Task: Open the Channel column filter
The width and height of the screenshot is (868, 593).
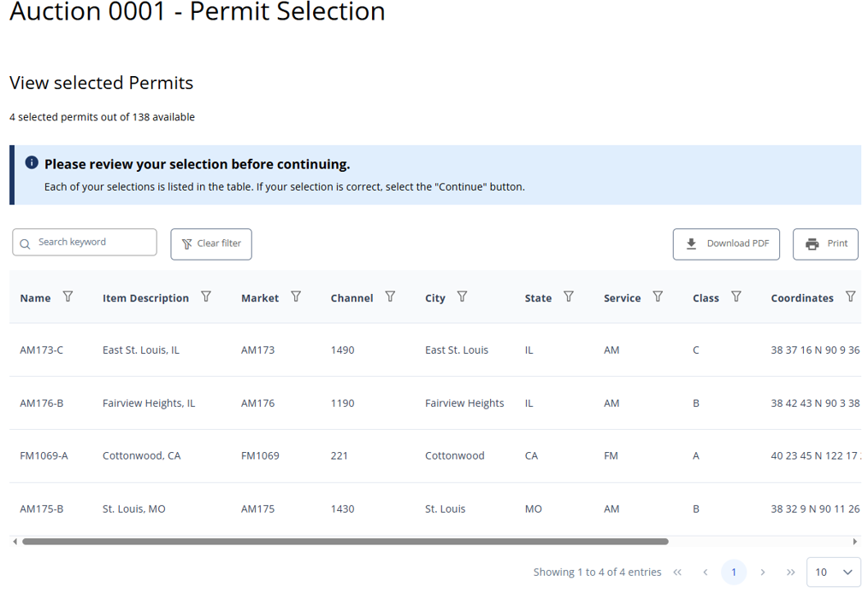Action: tap(390, 297)
